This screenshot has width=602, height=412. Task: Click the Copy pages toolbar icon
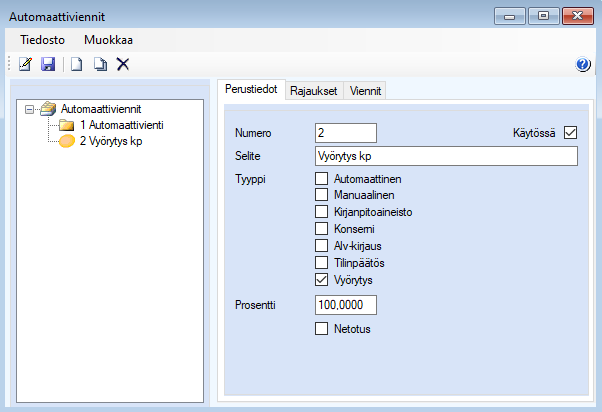click(100, 64)
